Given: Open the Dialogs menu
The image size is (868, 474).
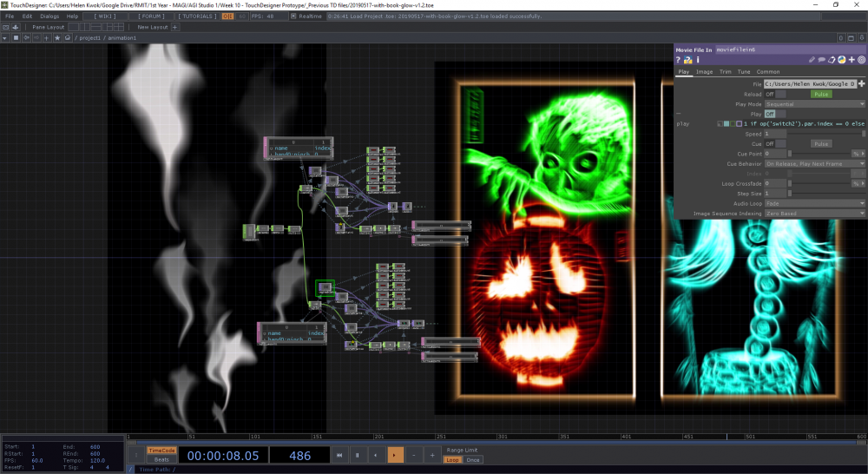Looking at the screenshot, I should click(49, 16).
